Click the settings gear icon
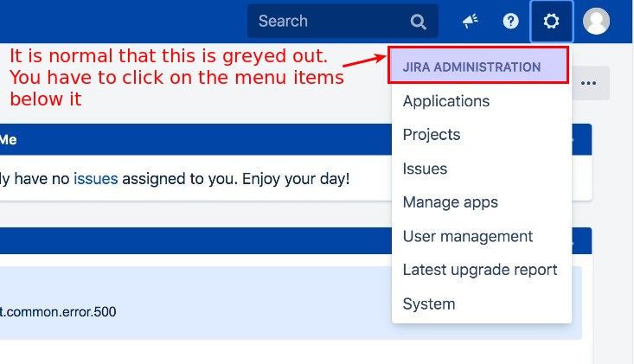 [x=551, y=21]
